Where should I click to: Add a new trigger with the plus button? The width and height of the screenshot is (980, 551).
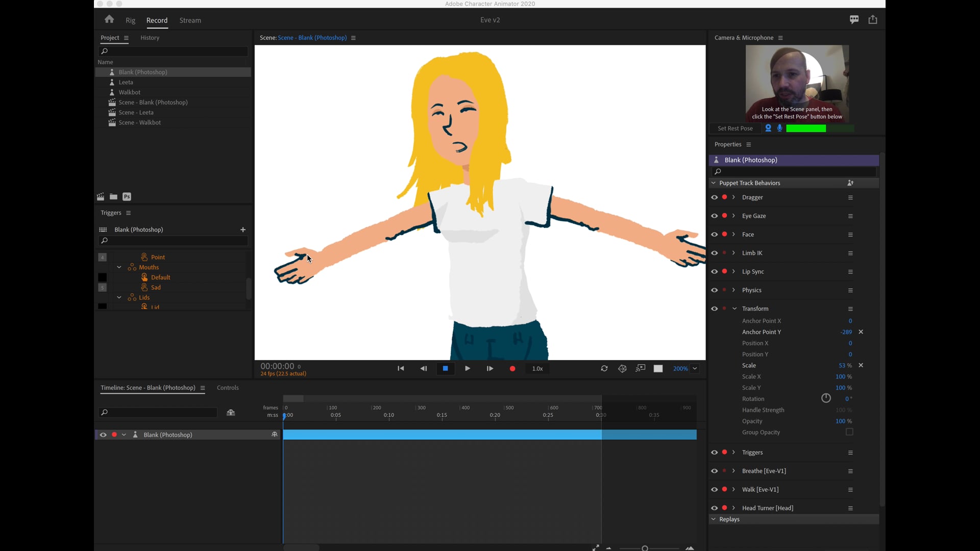point(243,230)
